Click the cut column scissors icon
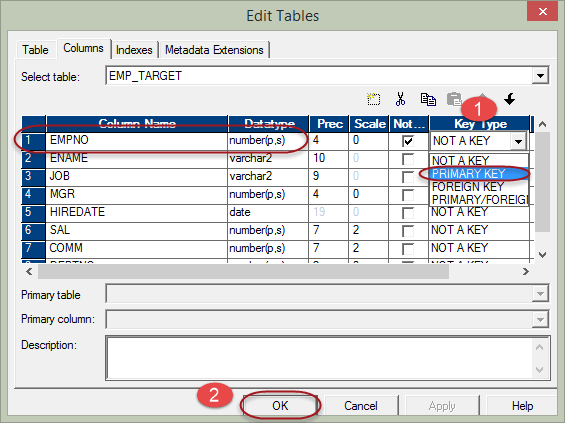565x423 pixels. [400, 99]
